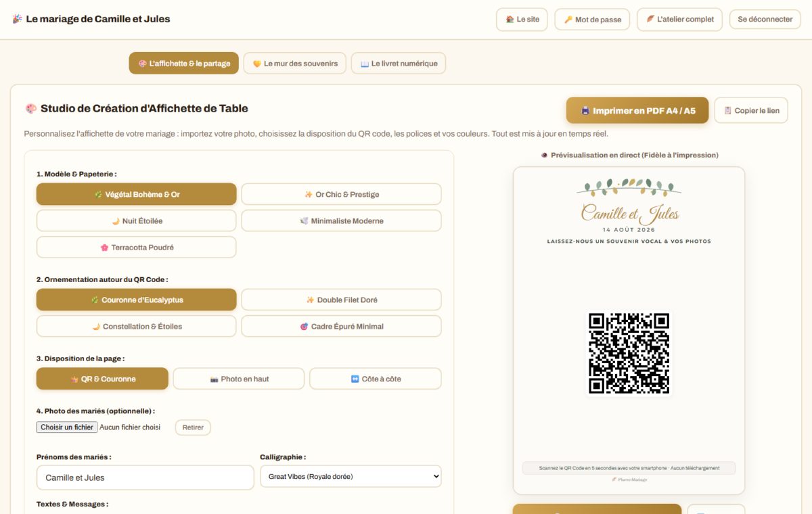Click the camera icon on Photo en haut
The height and width of the screenshot is (514, 812).
(x=214, y=379)
